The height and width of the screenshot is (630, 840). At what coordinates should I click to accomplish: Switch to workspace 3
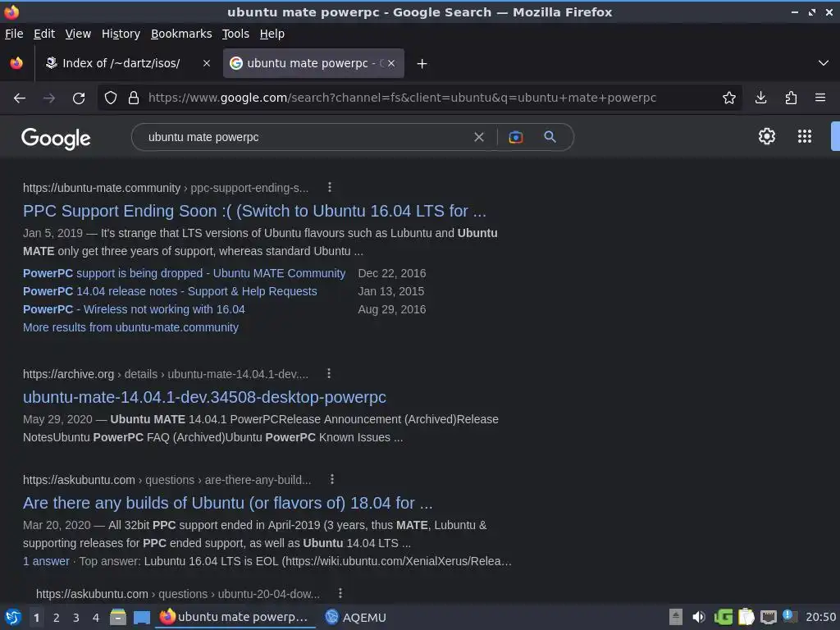76,618
